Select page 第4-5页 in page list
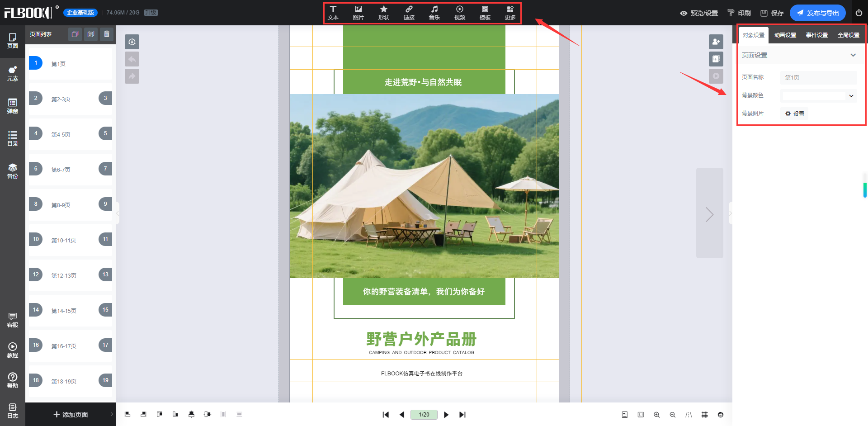This screenshot has height=426, width=868. click(x=61, y=134)
